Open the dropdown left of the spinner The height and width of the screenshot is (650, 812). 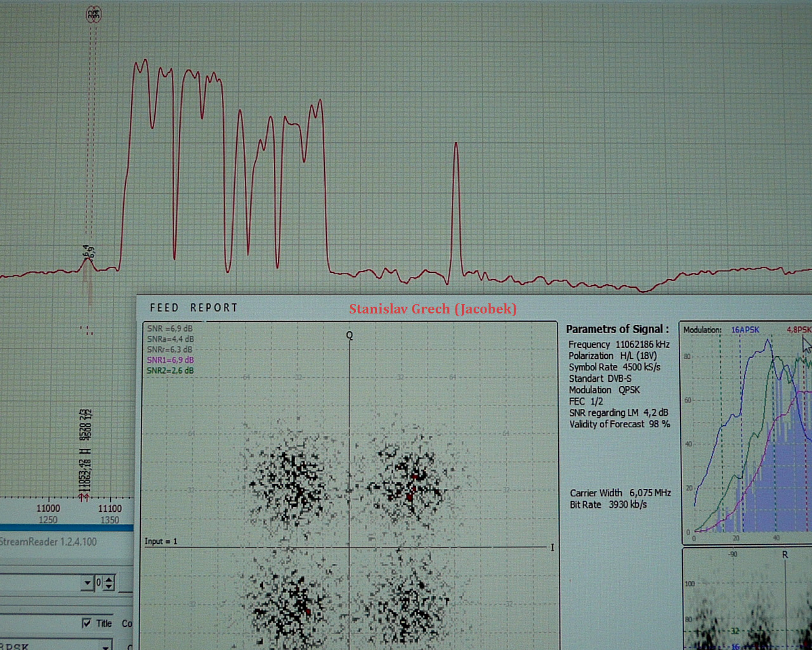tap(87, 583)
